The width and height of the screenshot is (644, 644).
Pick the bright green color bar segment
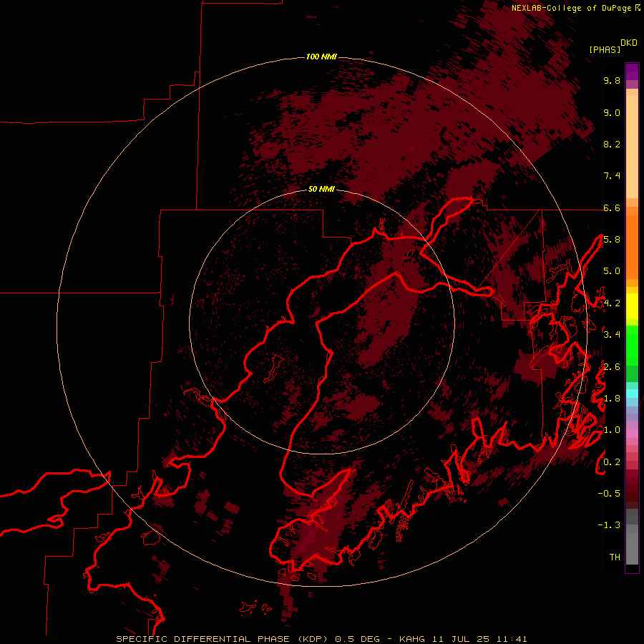(632, 345)
